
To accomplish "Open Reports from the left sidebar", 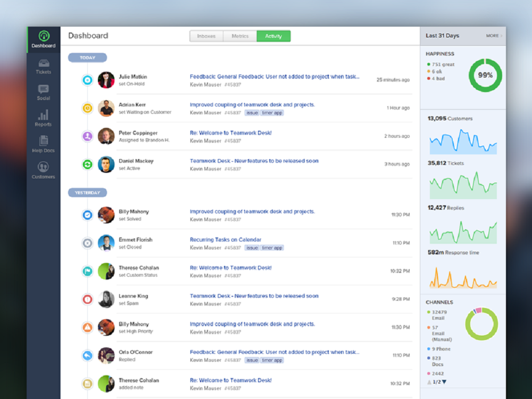I will tap(43, 118).
